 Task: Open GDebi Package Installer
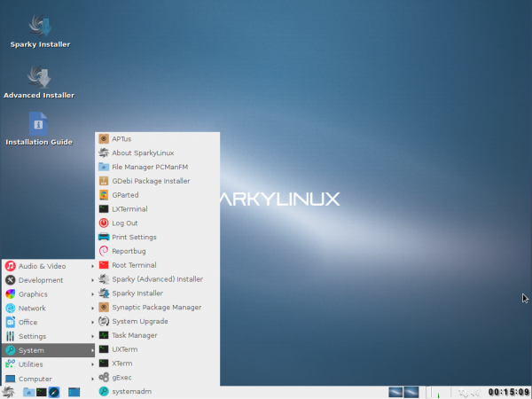point(158,181)
